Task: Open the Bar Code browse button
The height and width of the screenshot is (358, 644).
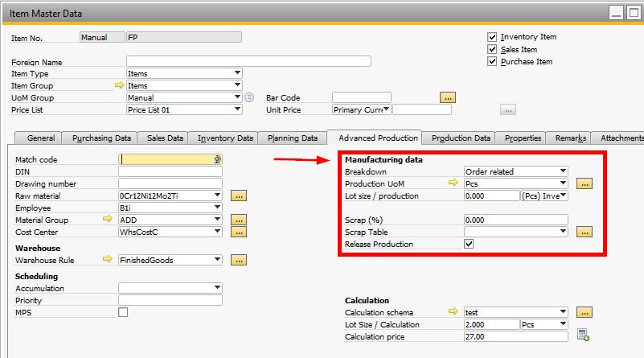Action: click(x=448, y=97)
